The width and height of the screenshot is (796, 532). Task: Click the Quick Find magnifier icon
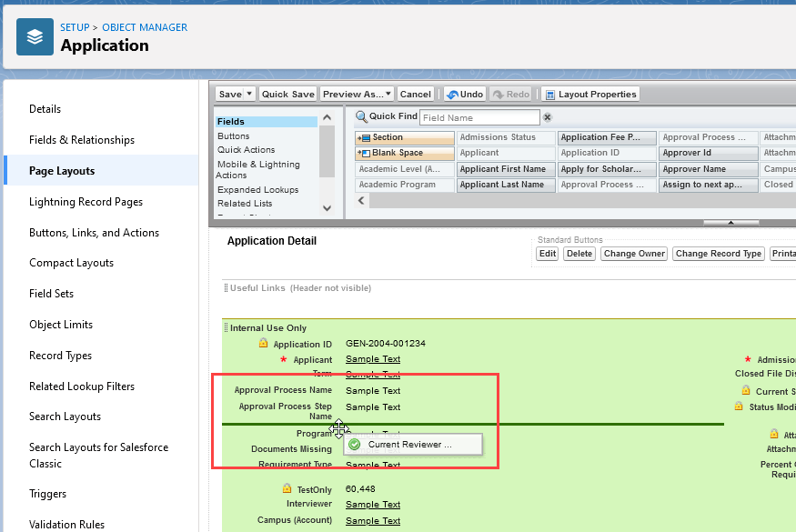click(x=361, y=116)
